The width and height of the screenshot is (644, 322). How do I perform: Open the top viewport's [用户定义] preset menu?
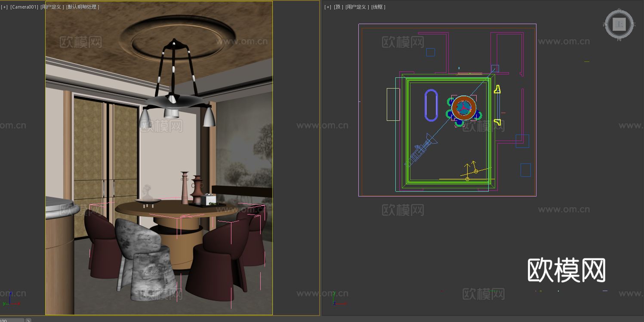[x=356, y=7]
